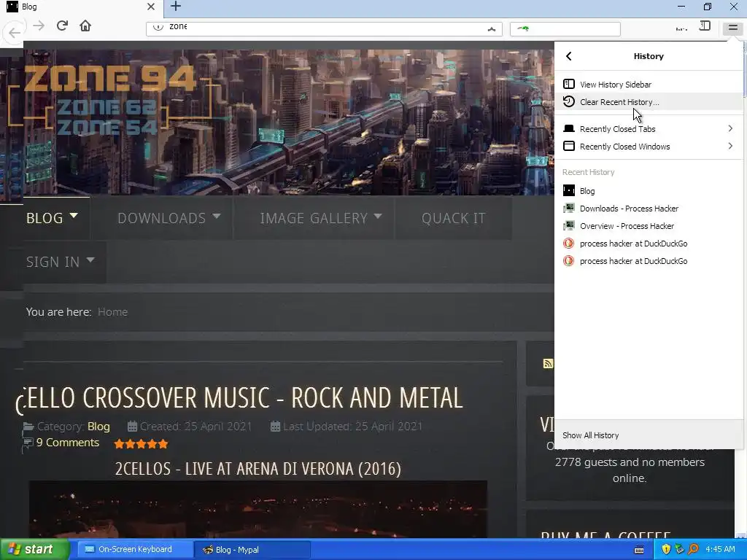Image resolution: width=747 pixels, height=560 pixels.
Task: Click the Home breadcrumb link
Action: click(112, 312)
